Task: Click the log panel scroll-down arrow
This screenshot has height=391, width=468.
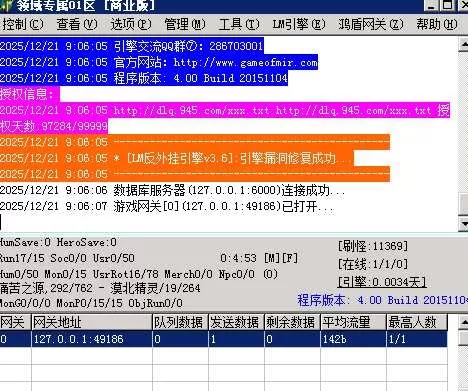Action: coord(463,223)
